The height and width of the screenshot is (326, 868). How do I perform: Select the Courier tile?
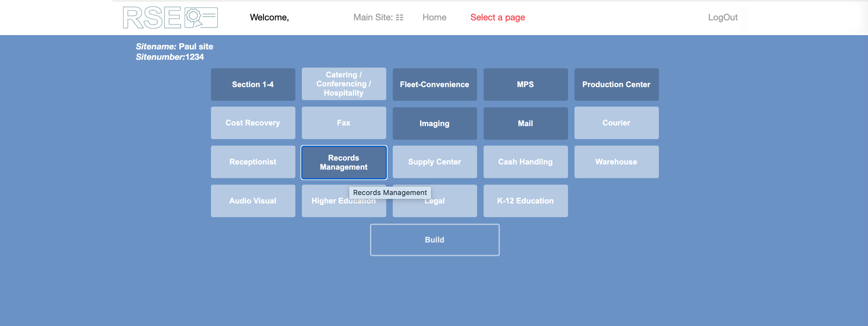tap(616, 123)
